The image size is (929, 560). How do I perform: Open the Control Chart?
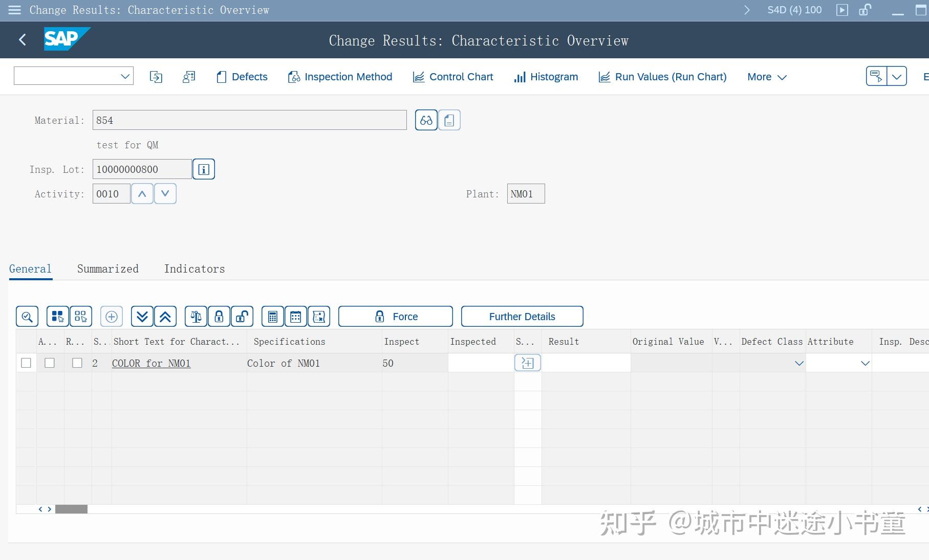coord(452,77)
